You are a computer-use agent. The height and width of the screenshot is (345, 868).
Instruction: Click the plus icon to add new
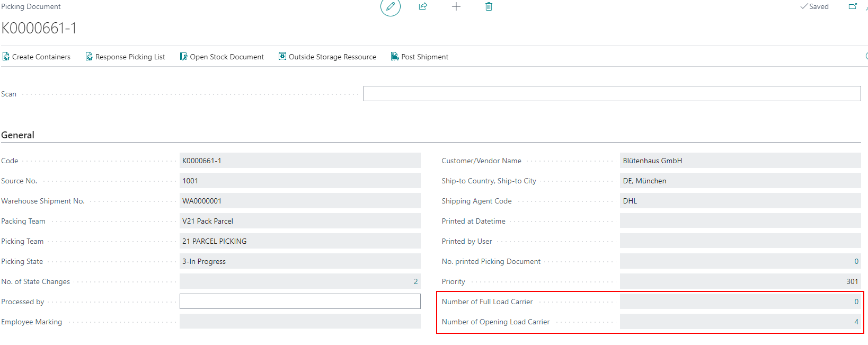[456, 7]
